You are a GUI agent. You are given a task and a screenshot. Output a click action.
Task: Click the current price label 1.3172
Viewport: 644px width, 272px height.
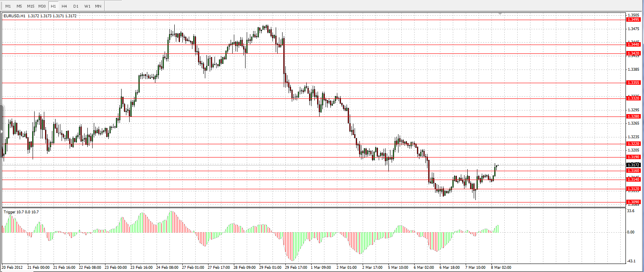pos(634,165)
